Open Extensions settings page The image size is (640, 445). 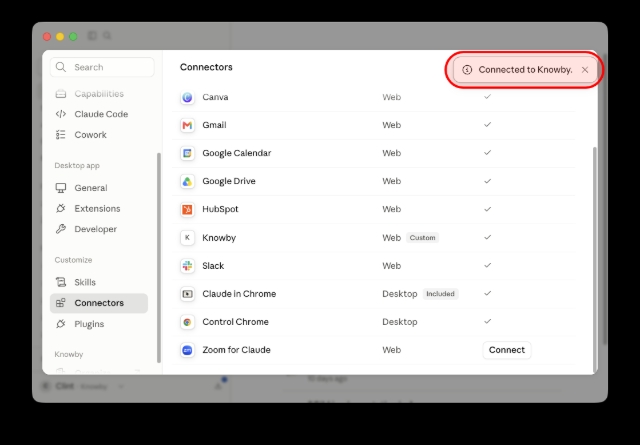[99, 209]
